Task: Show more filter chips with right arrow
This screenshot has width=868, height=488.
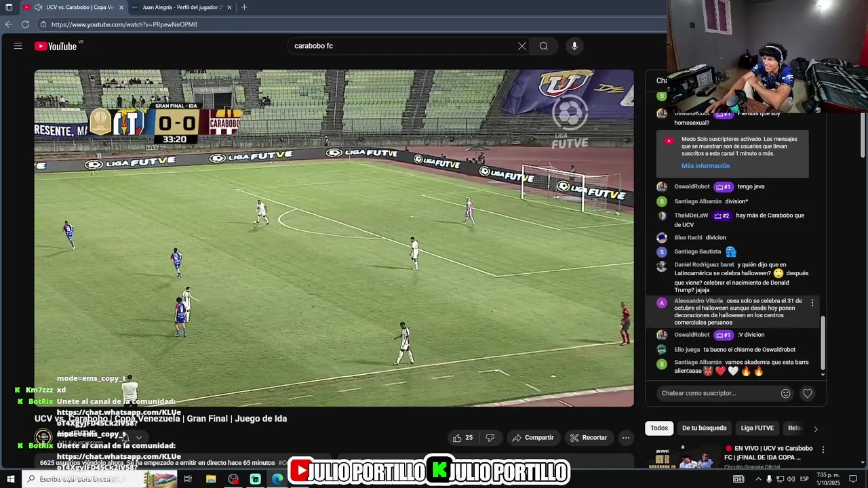Action: (x=816, y=428)
